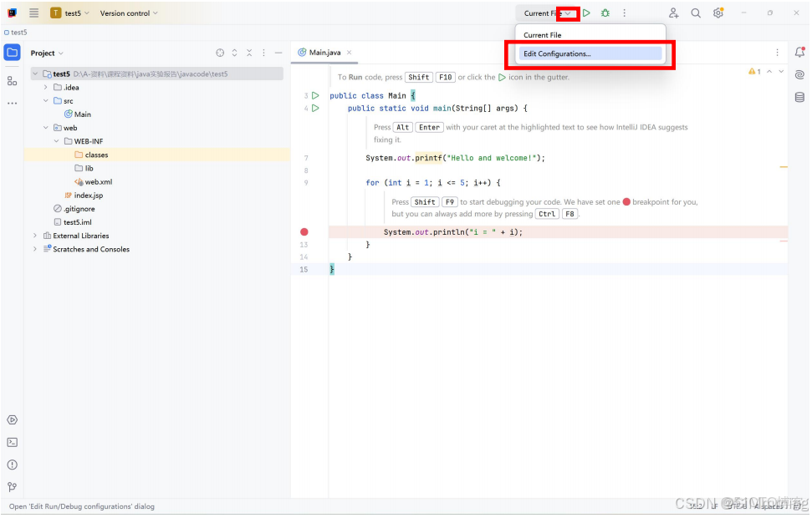Run the current file with the Run icon
The width and height of the screenshot is (812, 518).
pyautogui.click(x=585, y=13)
